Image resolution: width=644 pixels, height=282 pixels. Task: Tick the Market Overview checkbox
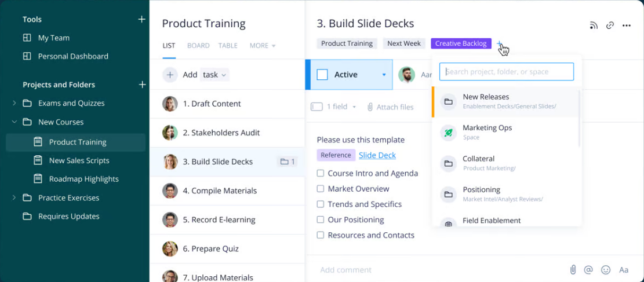(x=321, y=189)
